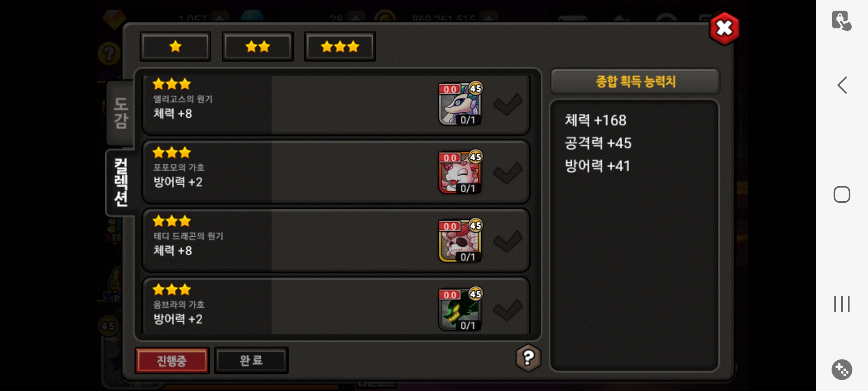Toggle checkmark for 테디 드래곤의 원기 entry

click(508, 241)
